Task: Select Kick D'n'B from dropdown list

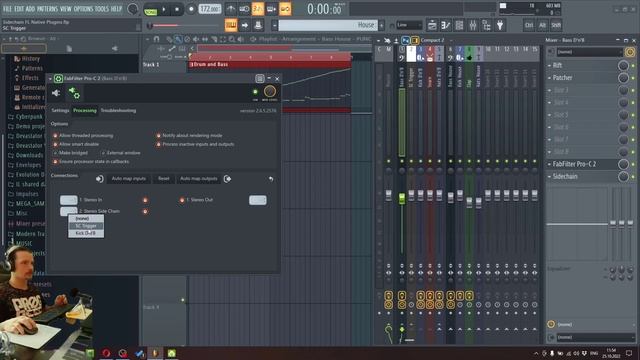Action: (x=86, y=233)
